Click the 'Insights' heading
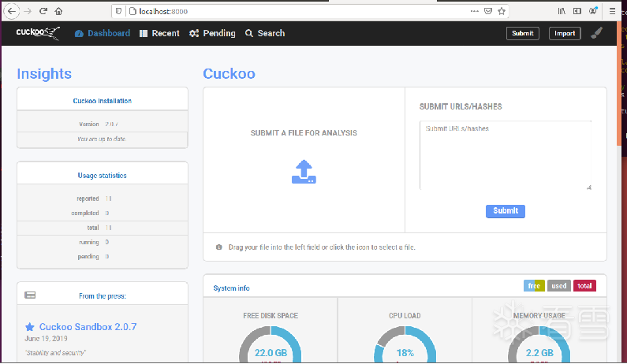Screen dimensions: 627x364 (x=44, y=74)
